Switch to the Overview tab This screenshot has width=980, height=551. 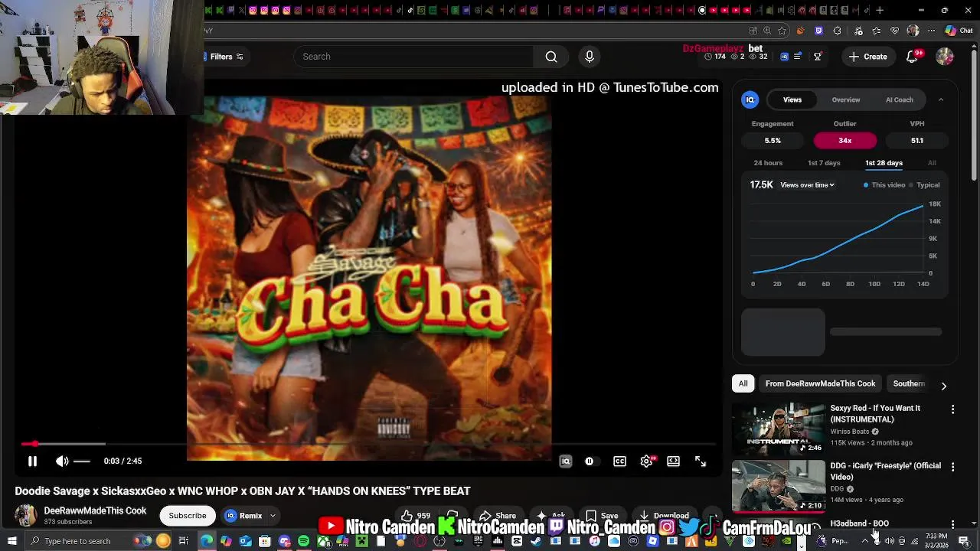[x=846, y=99]
